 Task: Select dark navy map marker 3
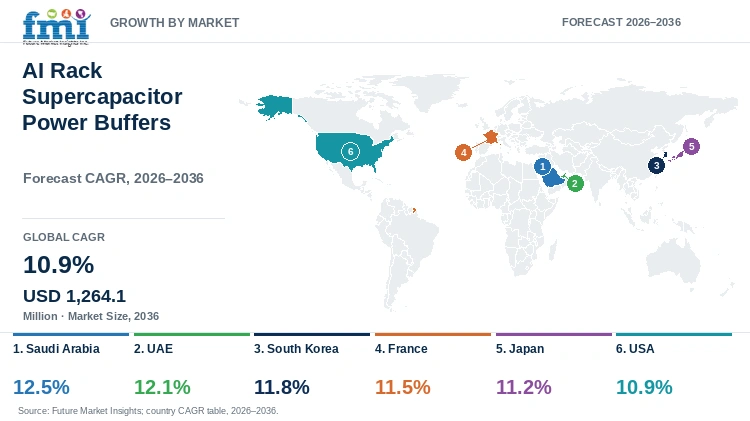[656, 166]
